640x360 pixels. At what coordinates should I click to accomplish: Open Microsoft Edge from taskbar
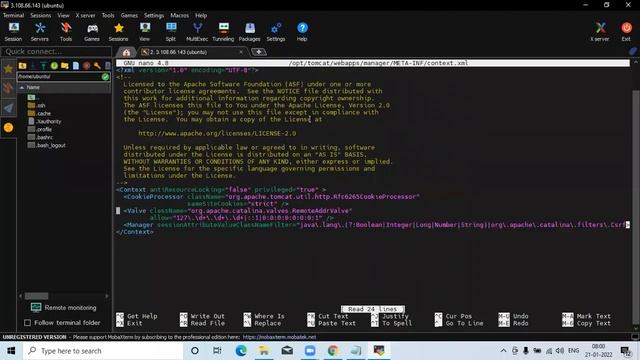(241, 351)
